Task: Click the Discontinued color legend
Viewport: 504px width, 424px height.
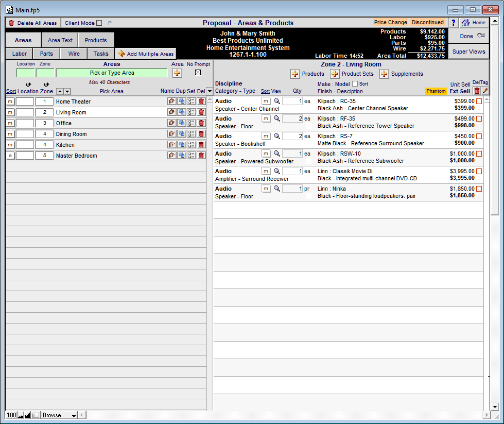Action: tap(427, 22)
